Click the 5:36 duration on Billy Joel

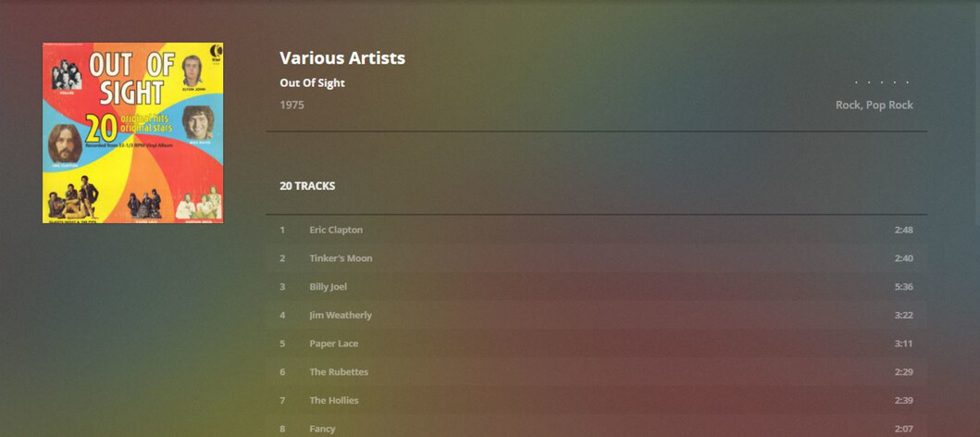(x=903, y=287)
